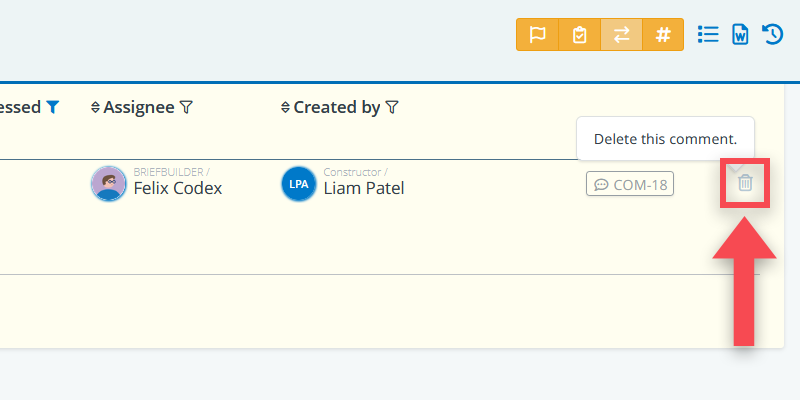Open Liam Patel's name link
The height and width of the screenshot is (400, 800).
[364, 188]
